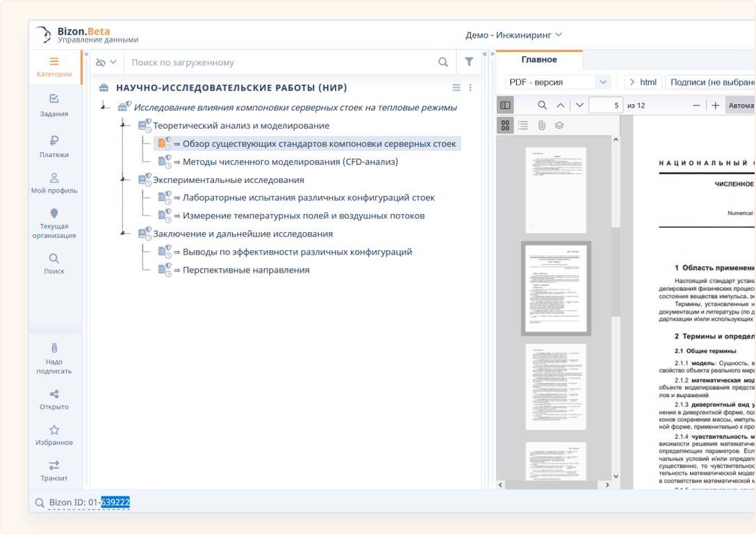Click the filter funnel icon
The width and height of the screenshot is (756, 534).
(x=469, y=63)
